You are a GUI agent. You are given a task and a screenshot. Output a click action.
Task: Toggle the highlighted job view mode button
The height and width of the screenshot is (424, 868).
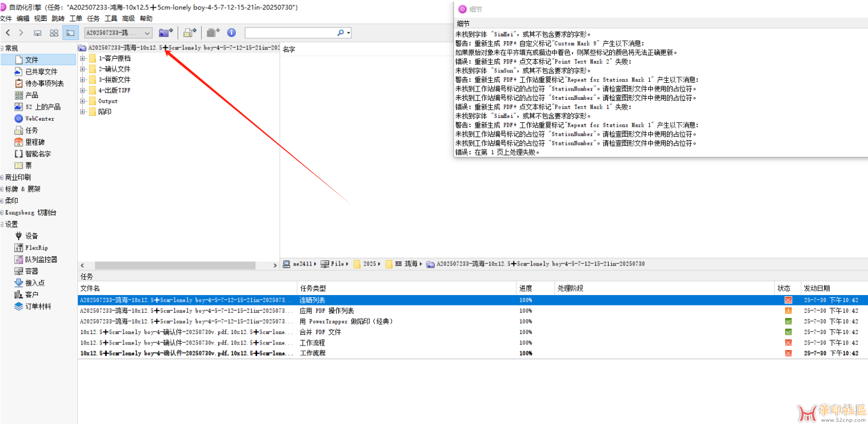coord(70,33)
